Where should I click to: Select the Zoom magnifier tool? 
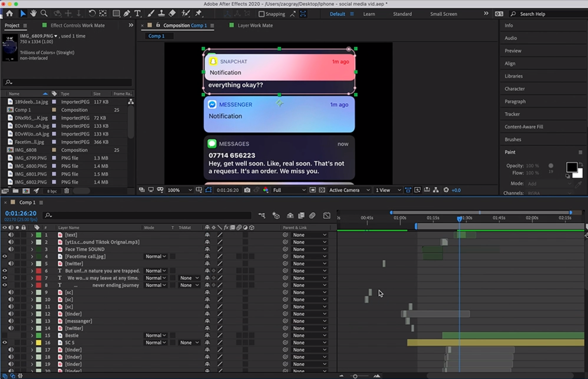pos(44,13)
